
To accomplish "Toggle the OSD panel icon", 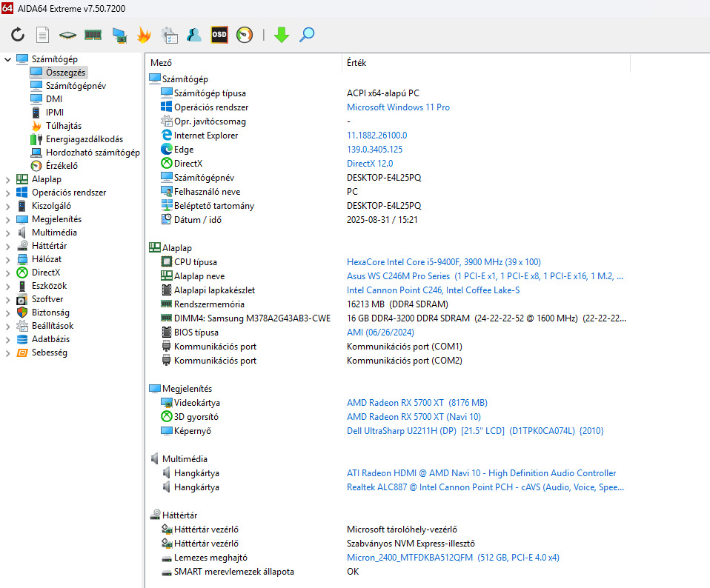I will click(x=219, y=35).
